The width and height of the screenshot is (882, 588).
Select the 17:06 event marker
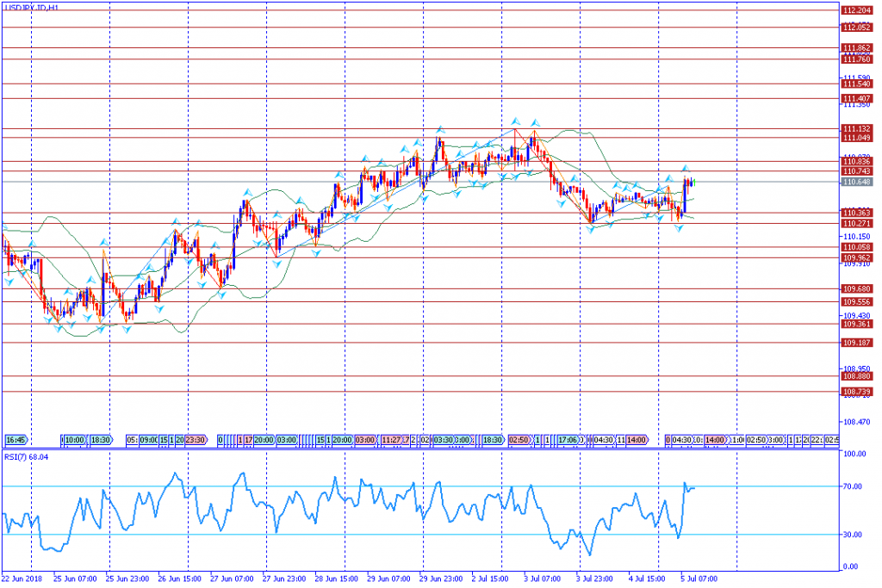click(568, 439)
